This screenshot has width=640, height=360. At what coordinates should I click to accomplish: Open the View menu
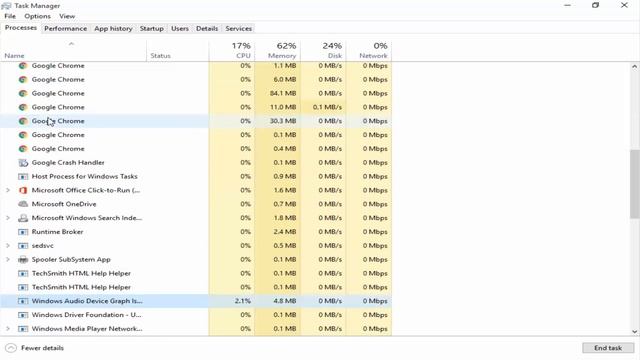pos(67,16)
